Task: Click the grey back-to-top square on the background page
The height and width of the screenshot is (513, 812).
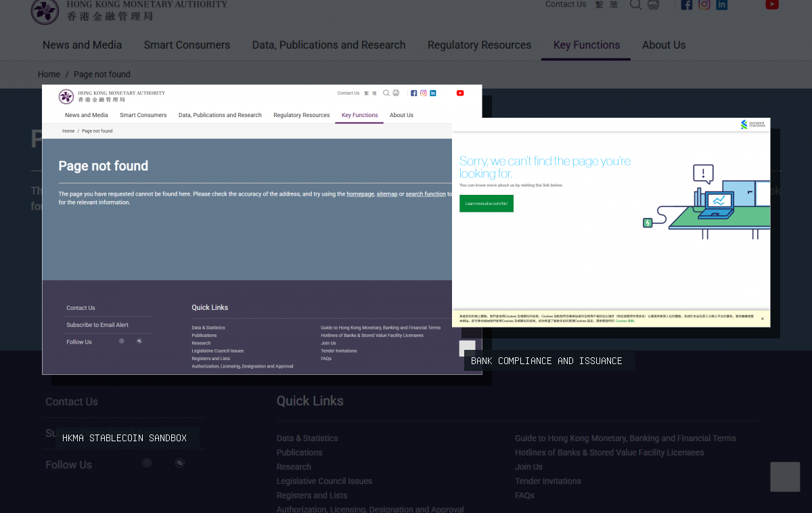Action: [785, 477]
